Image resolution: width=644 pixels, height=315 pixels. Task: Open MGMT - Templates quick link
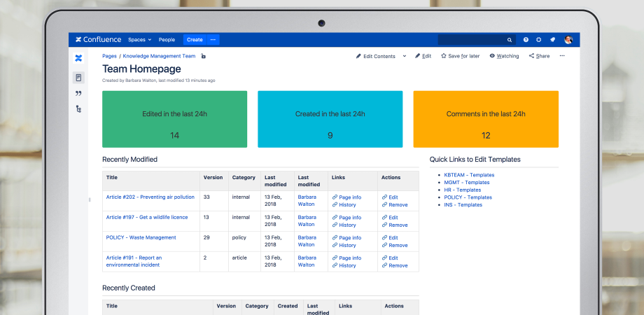[x=467, y=182]
